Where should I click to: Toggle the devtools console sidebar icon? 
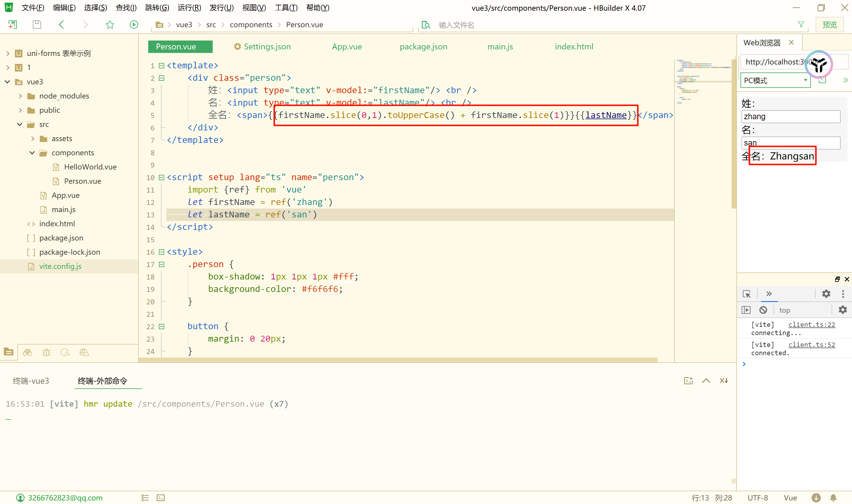(x=746, y=310)
